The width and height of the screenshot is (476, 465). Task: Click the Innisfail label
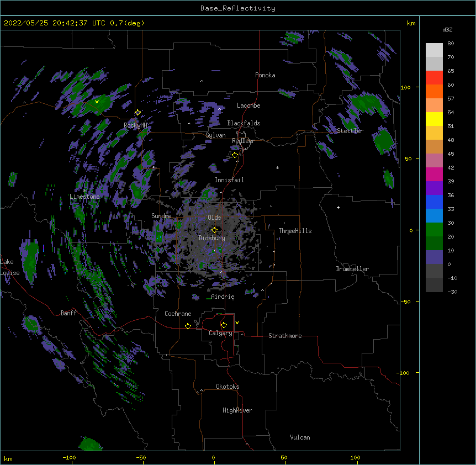pyautogui.click(x=229, y=180)
